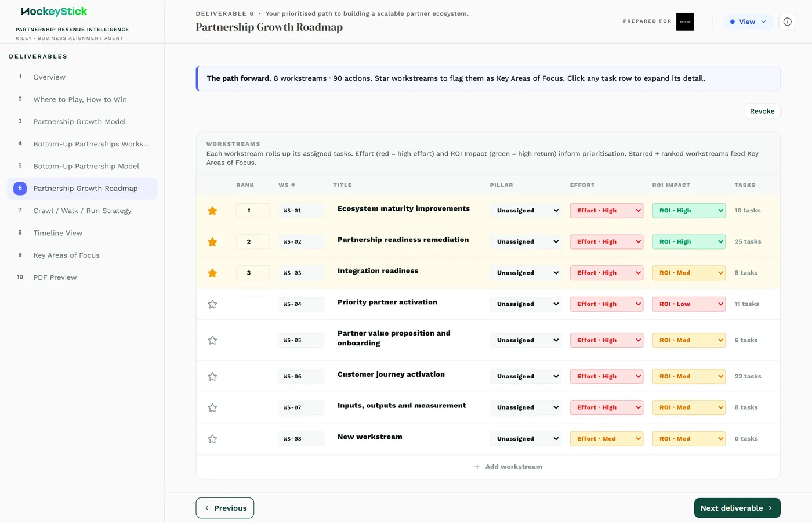812x523 pixels.
Task: Unstar the Partnership readiness remediation workstream
Action: coord(212,242)
